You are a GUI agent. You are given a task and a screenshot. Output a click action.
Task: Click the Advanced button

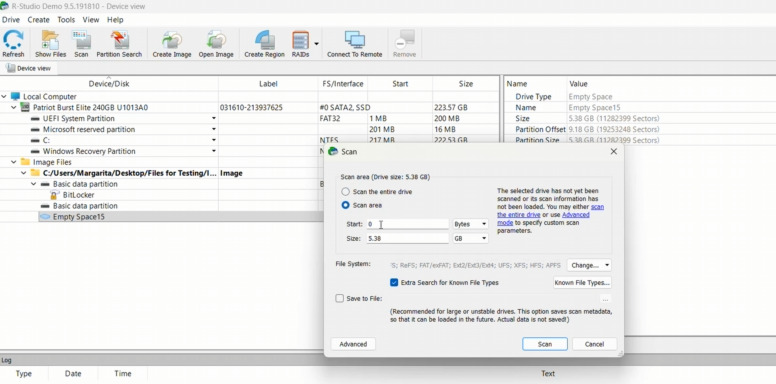coord(353,344)
